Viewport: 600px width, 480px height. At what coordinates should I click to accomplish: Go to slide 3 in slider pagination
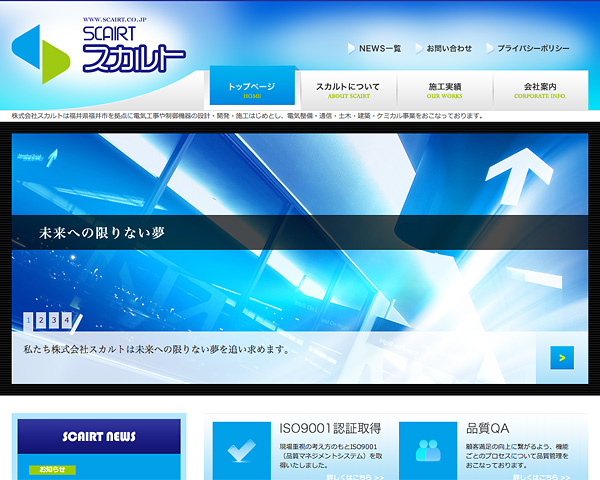[54, 320]
